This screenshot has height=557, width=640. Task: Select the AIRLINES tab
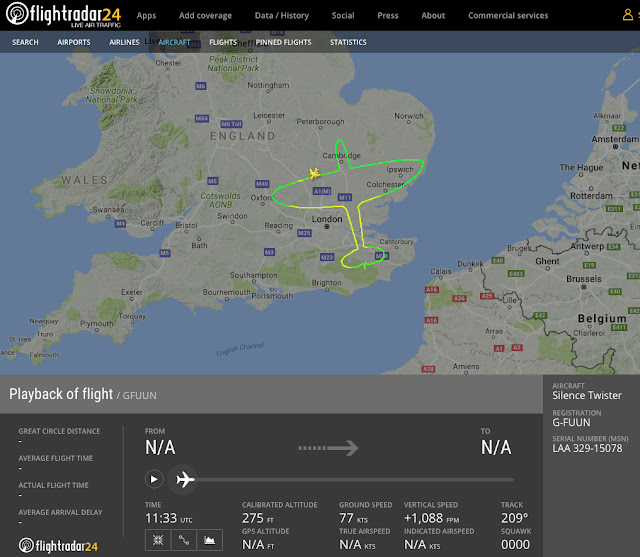[124, 42]
